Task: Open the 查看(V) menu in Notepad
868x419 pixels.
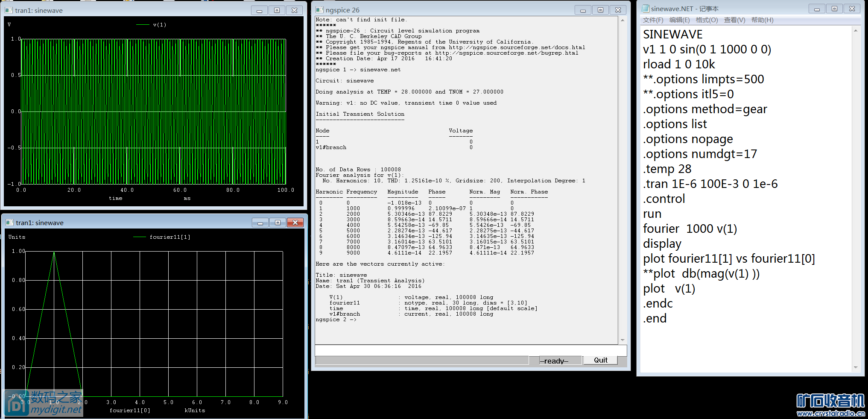Action: pyautogui.click(x=734, y=20)
